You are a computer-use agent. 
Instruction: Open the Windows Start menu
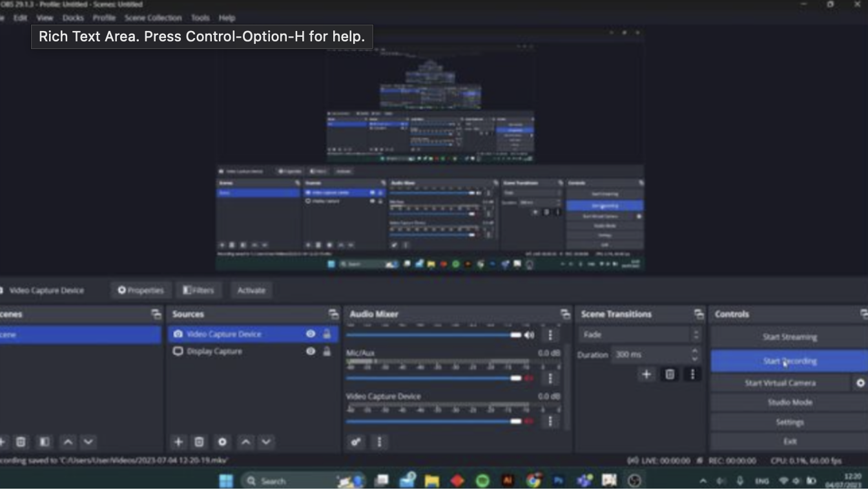(x=226, y=481)
